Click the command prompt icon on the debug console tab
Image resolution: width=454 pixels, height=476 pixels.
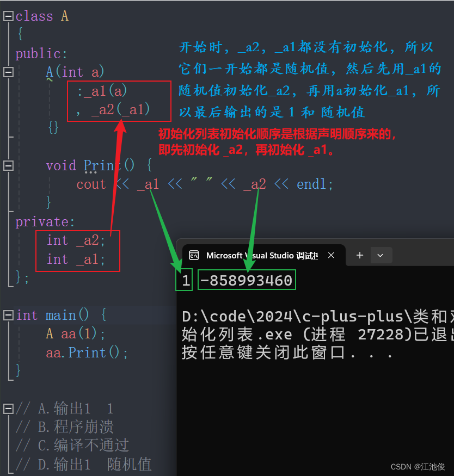click(x=195, y=255)
